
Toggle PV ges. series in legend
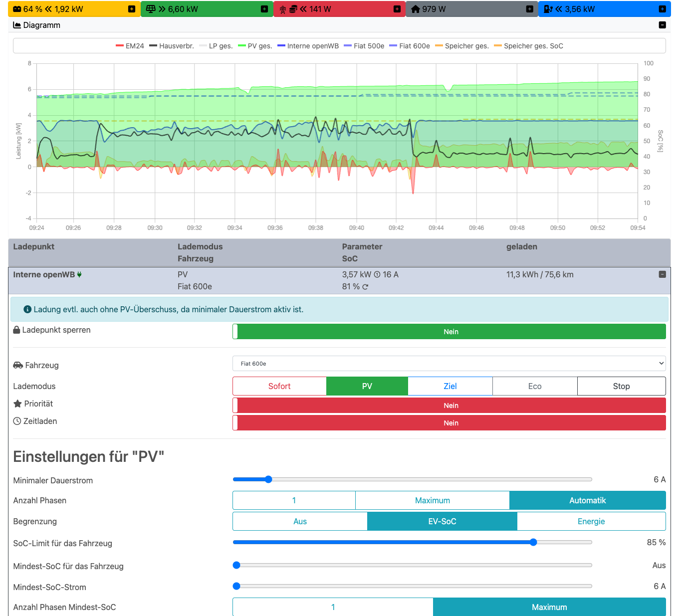click(255, 46)
